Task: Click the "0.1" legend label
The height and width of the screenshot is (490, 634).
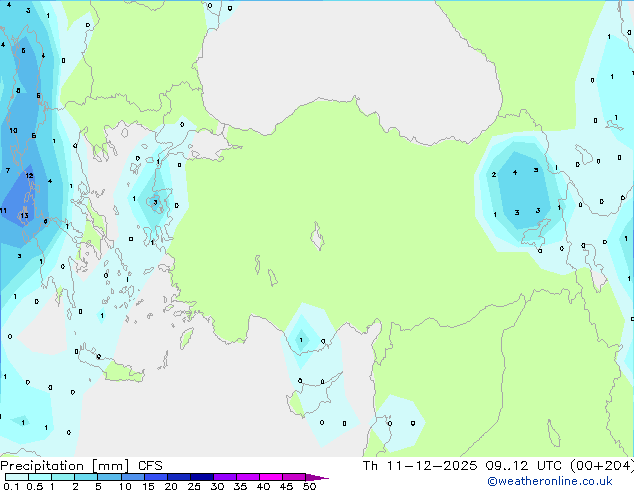Action: pyautogui.click(x=11, y=486)
